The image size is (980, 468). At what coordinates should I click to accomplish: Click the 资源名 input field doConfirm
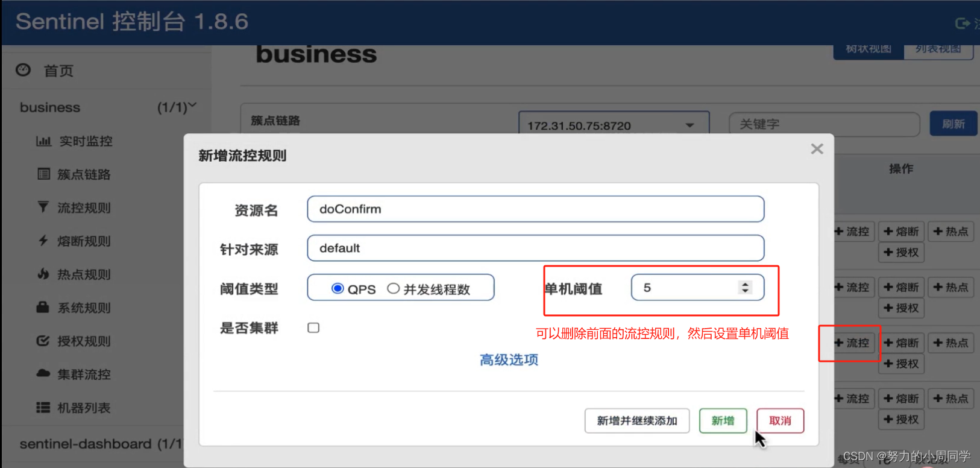(x=535, y=209)
